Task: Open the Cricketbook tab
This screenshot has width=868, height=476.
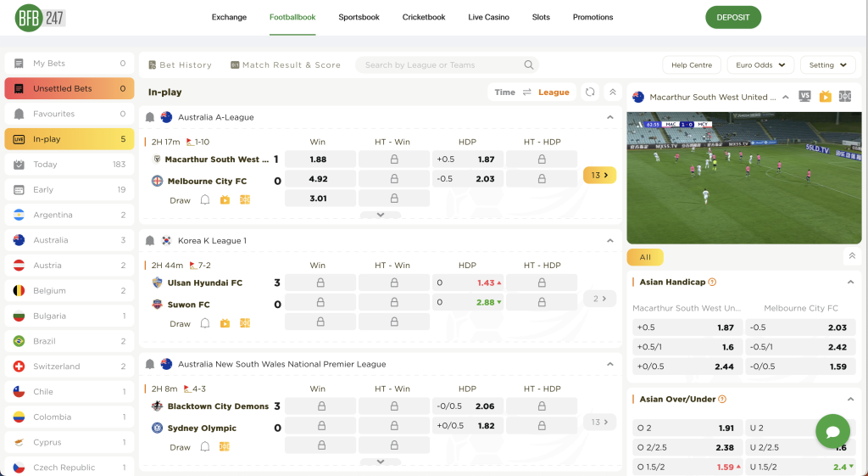Action: click(424, 17)
